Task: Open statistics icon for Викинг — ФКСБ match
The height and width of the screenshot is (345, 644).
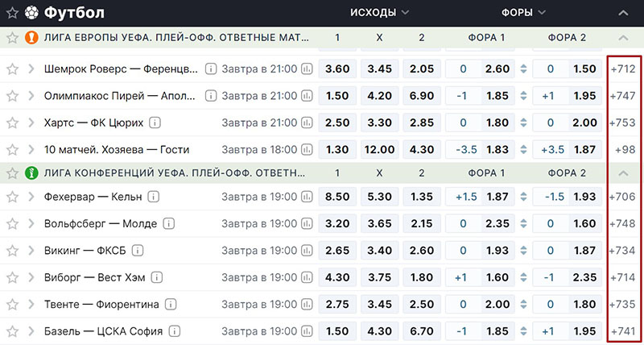Action: pyautogui.click(x=307, y=251)
